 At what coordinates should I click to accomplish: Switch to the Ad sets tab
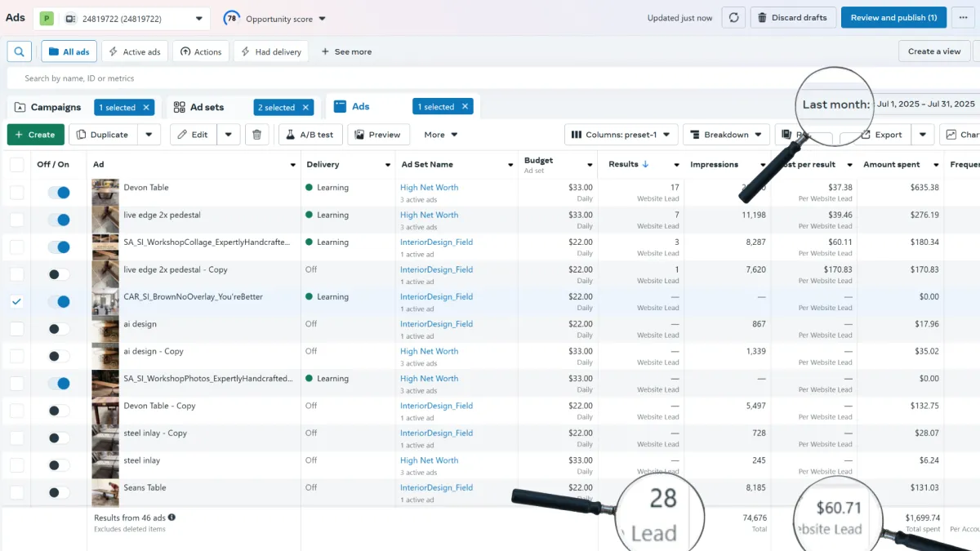[x=207, y=108]
